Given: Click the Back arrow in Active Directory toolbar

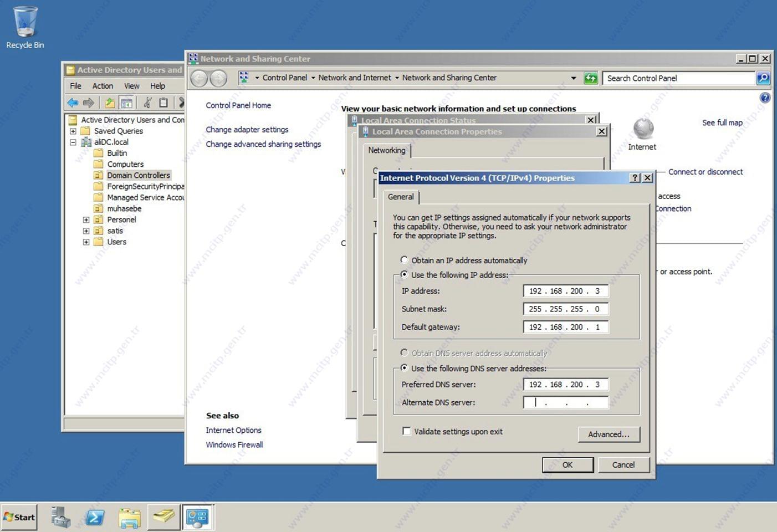Looking at the screenshot, I should pos(73,103).
